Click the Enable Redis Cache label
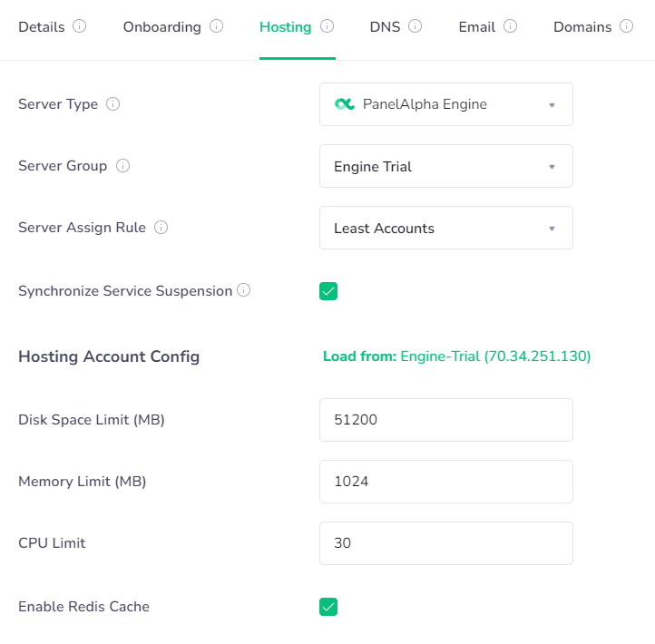655x644 pixels. tap(84, 607)
